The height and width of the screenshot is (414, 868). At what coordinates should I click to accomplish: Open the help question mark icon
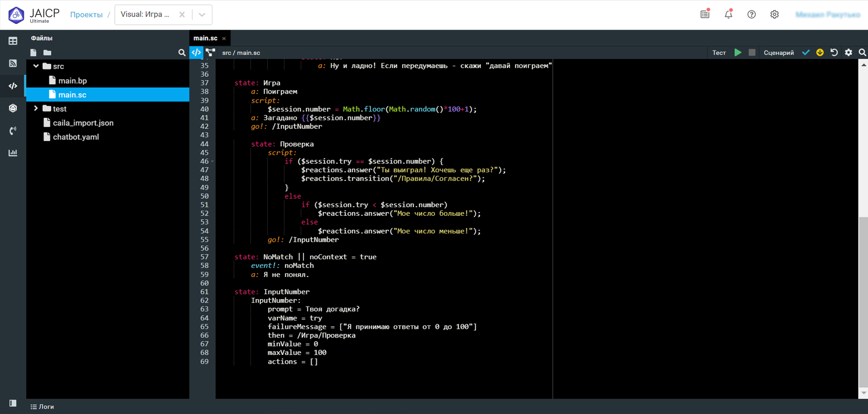point(751,14)
